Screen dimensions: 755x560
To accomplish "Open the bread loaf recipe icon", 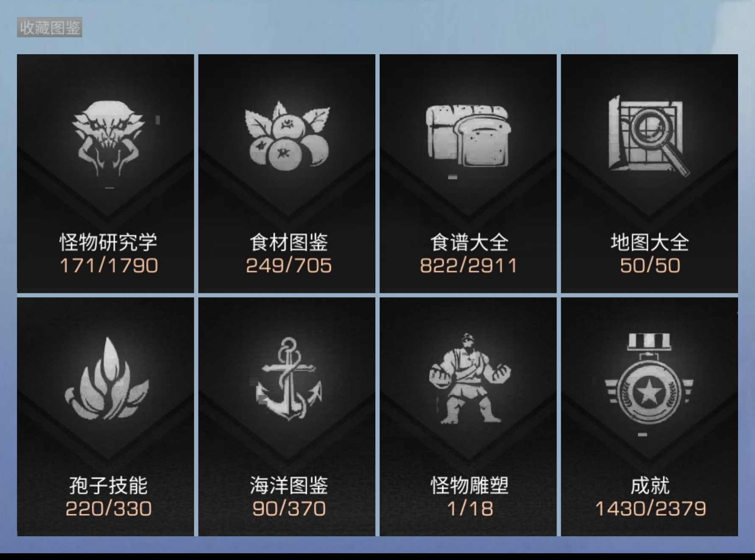I will click(x=468, y=135).
